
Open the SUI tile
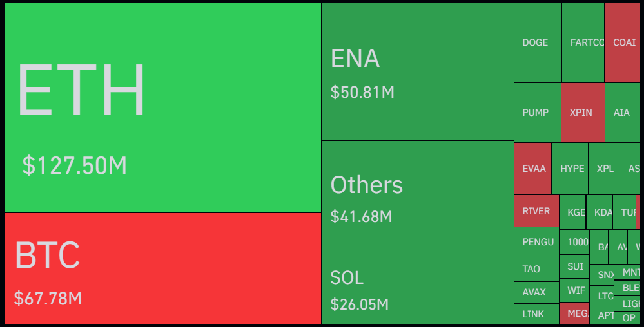[574, 266]
